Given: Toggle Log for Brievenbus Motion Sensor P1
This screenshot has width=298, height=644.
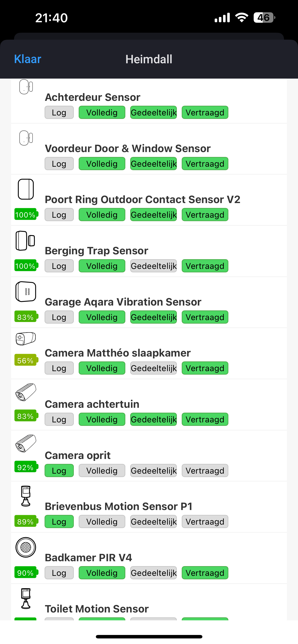Looking at the screenshot, I should click(59, 522).
